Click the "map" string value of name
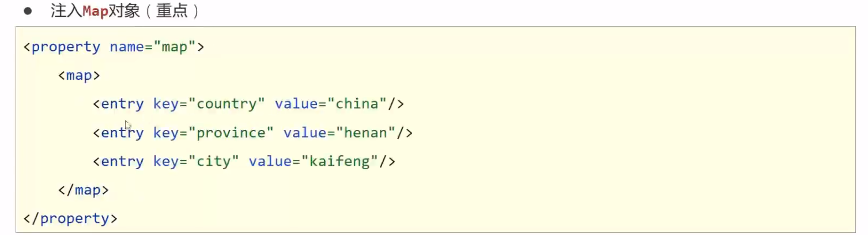 [x=174, y=47]
